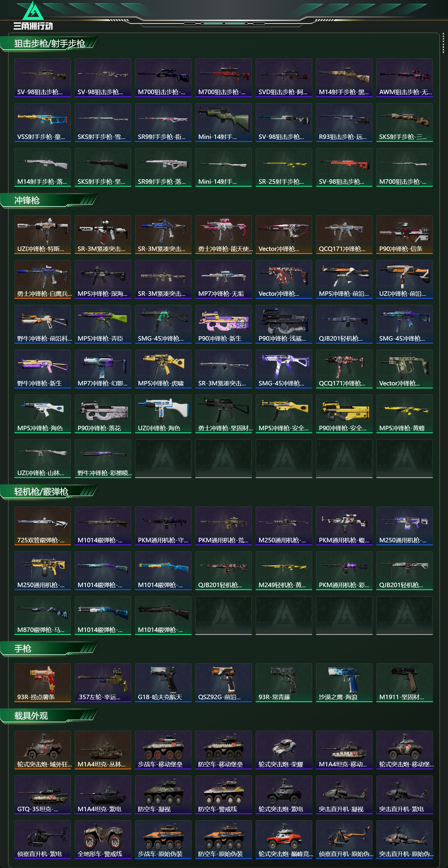Click the 三角洲行动 logo icon
The image size is (448, 868).
click(33, 16)
